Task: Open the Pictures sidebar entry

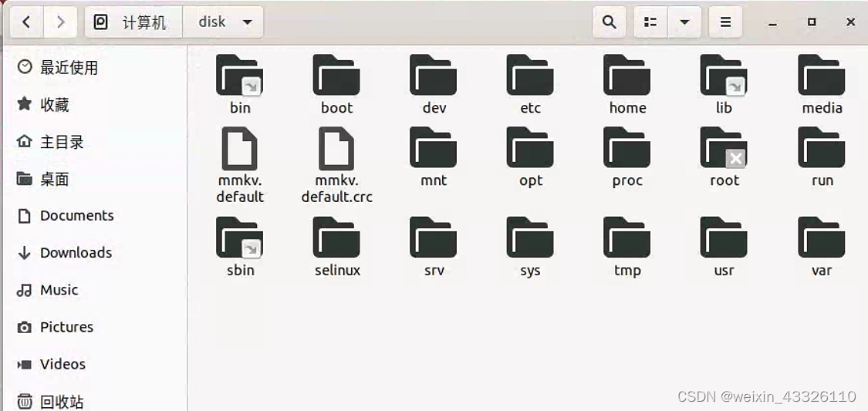Action: 66,327
